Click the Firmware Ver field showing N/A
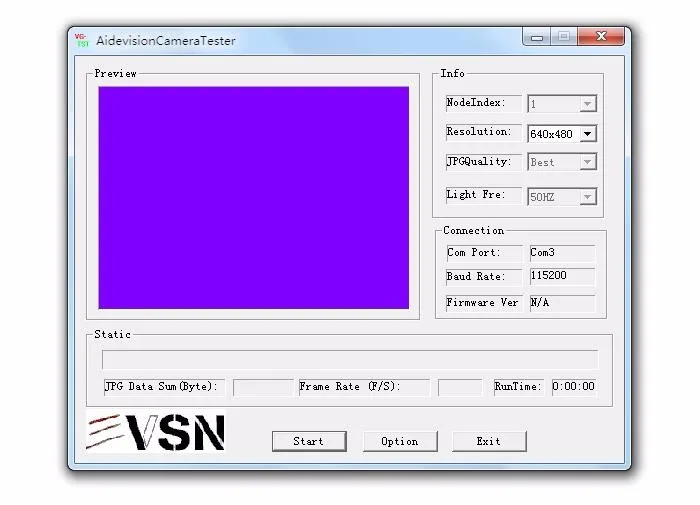This screenshot has width=700, height=505. [562, 303]
